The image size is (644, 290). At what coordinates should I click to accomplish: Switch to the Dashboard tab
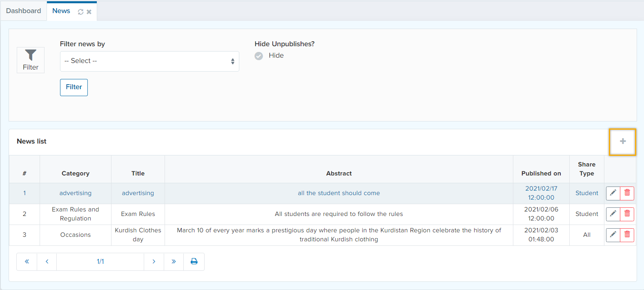24,11
